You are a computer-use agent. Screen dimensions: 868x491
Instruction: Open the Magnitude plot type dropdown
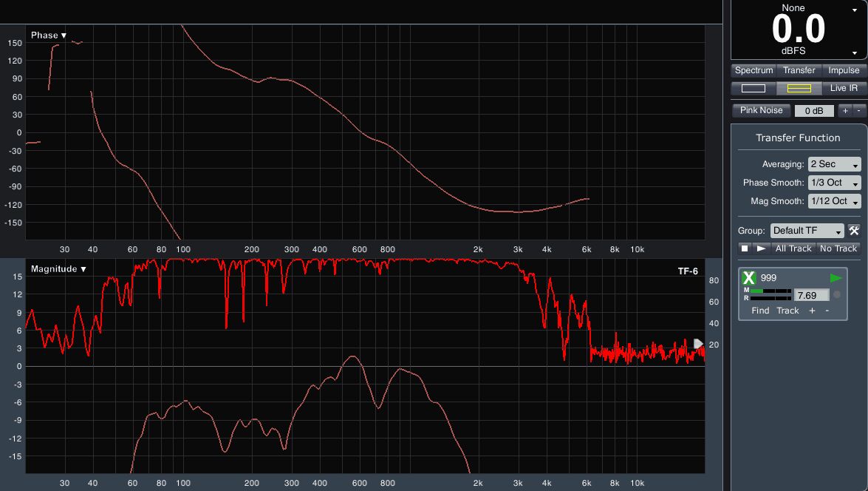coord(58,268)
